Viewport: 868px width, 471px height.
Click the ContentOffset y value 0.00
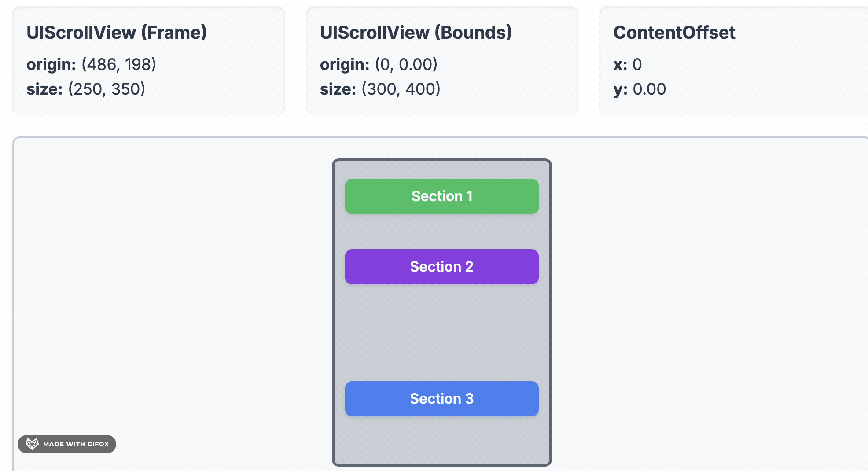point(649,89)
